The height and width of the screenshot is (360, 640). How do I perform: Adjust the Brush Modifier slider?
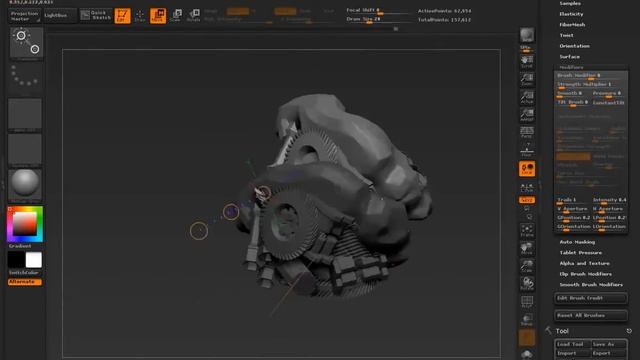[591, 76]
